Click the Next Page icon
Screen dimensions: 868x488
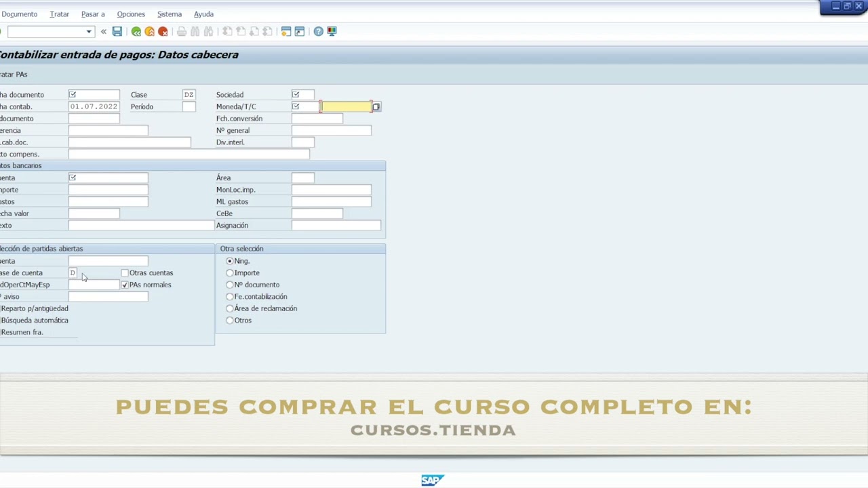254,32
